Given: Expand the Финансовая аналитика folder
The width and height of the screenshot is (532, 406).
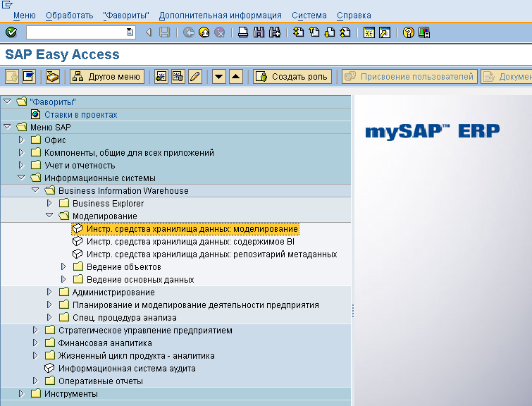Looking at the screenshot, I should (35, 343).
